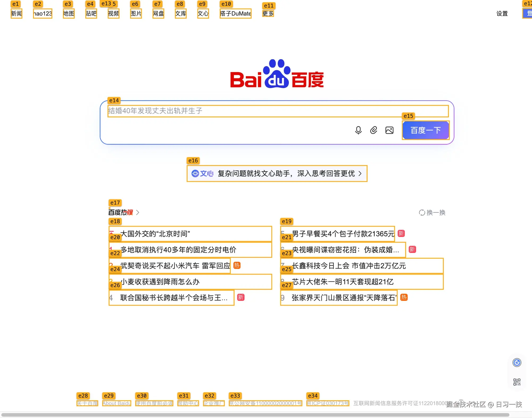Open 文库 in top navigation
Viewport: 532px width, 418px height.
click(x=181, y=13)
